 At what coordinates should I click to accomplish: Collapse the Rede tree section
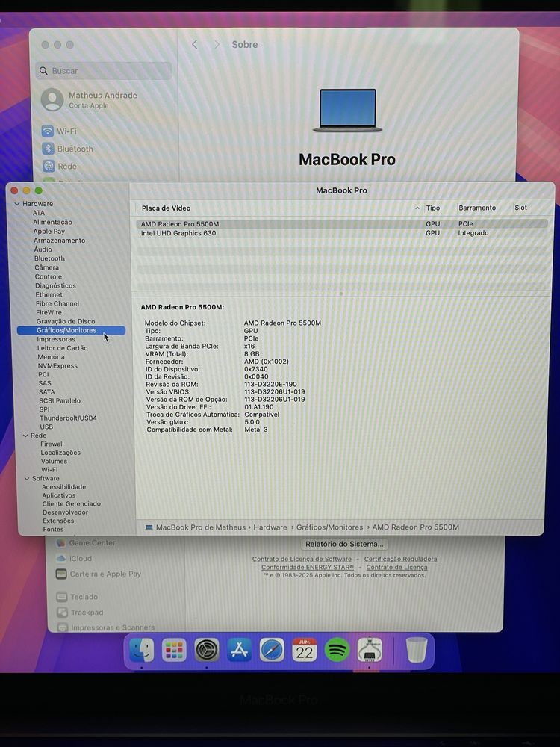[25, 436]
